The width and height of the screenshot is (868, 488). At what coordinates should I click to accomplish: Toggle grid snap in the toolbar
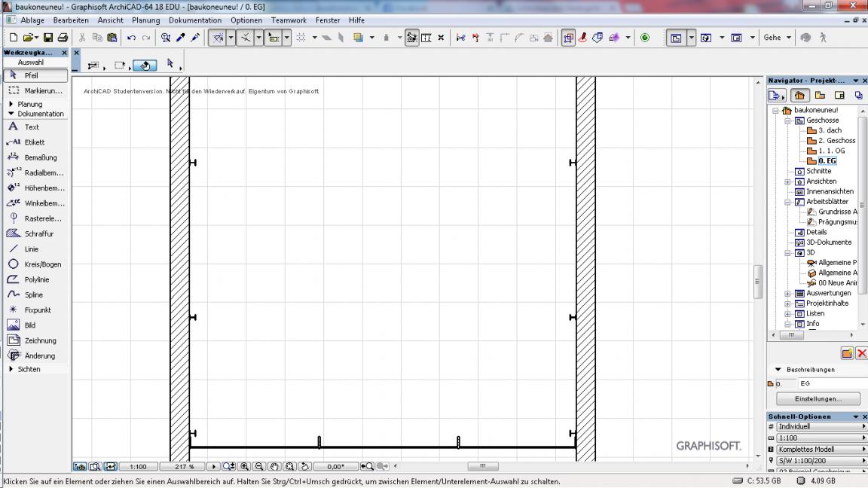[301, 38]
